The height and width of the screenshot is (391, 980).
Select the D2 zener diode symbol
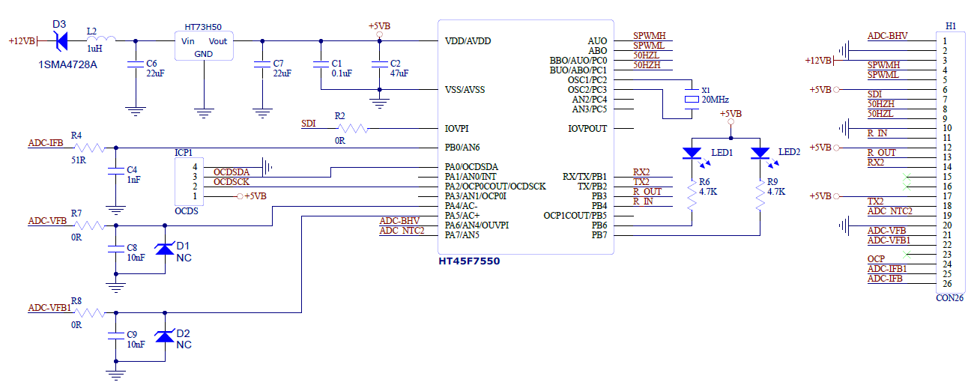coord(165,336)
